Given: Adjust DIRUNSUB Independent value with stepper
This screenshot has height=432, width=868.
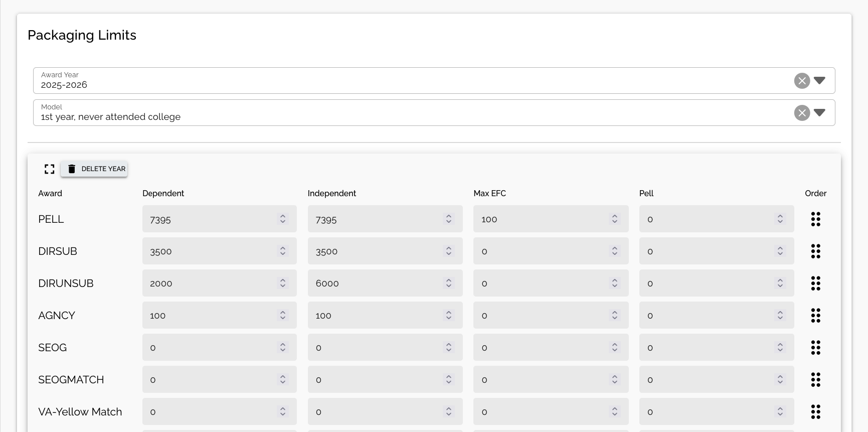Looking at the screenshot, I should 449,283.
